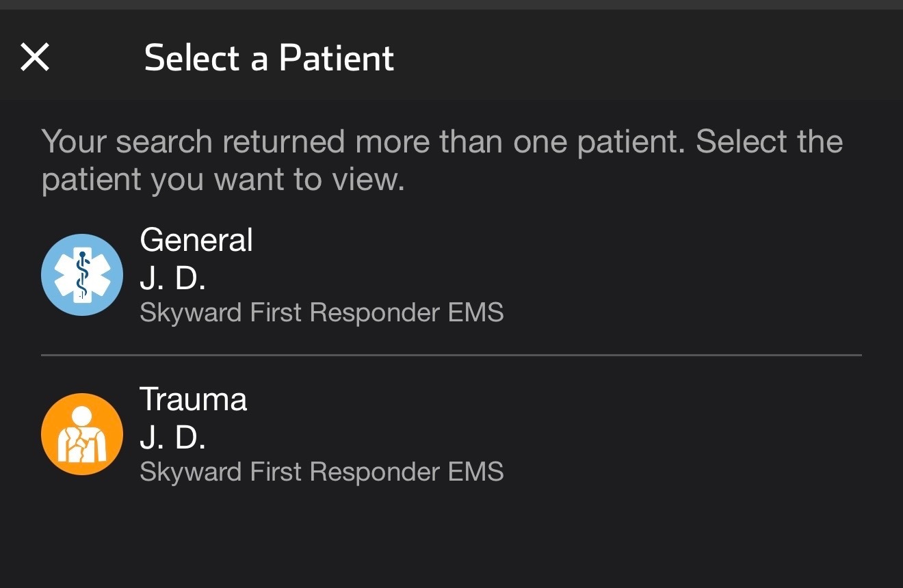Screen dimensions: 903x588
Task: Click the blue Star of Life icon
Action: (x=82, y=275)
